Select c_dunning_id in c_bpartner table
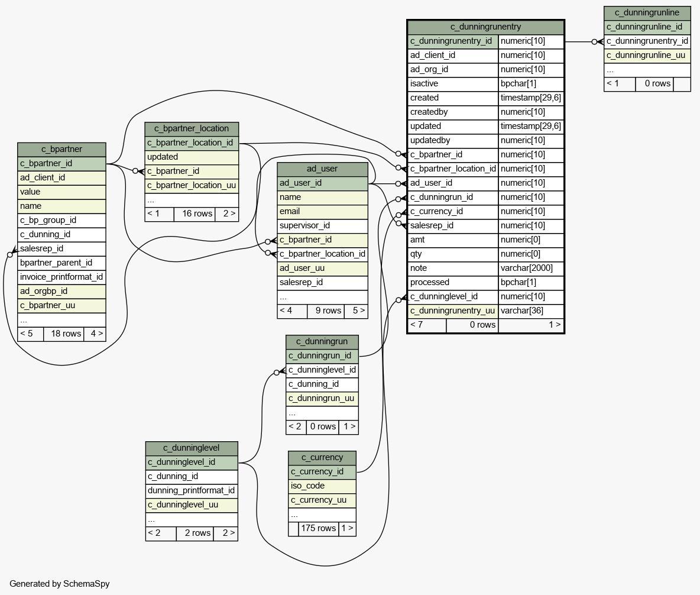The image size is (700, 595). [x=61, y=235]
